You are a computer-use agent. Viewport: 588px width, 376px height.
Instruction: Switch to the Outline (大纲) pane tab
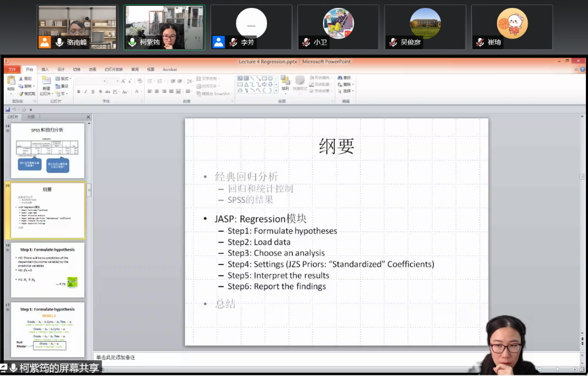tap(31, 117)
